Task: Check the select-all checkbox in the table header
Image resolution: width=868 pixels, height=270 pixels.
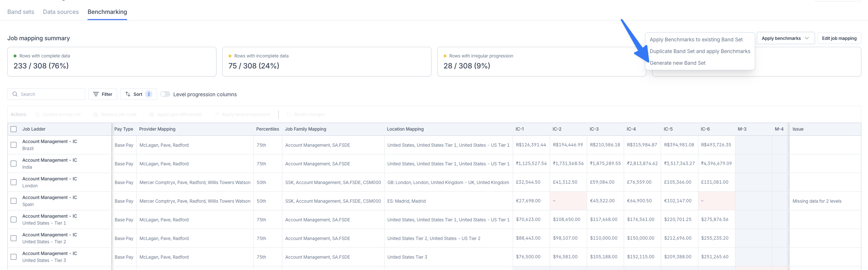Action: (x=14, y=129)
